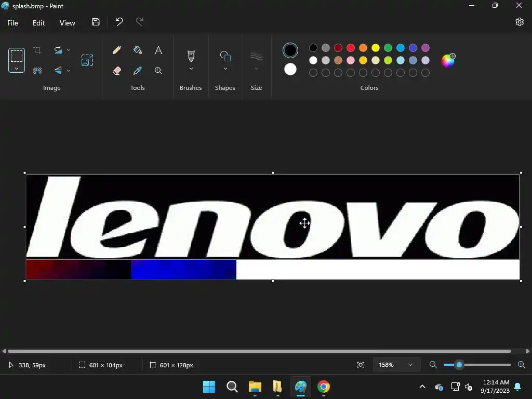Screen dimensions: 532x399
Task: Click the first empty custom color slot
Action: pyautogui.click(x=313, y=73)
